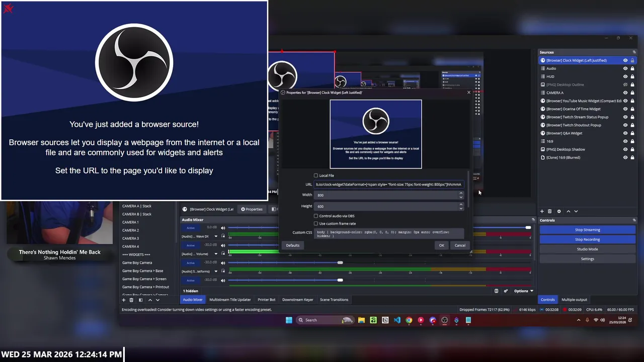Click Cancel in properties dialog

(460, 245)
